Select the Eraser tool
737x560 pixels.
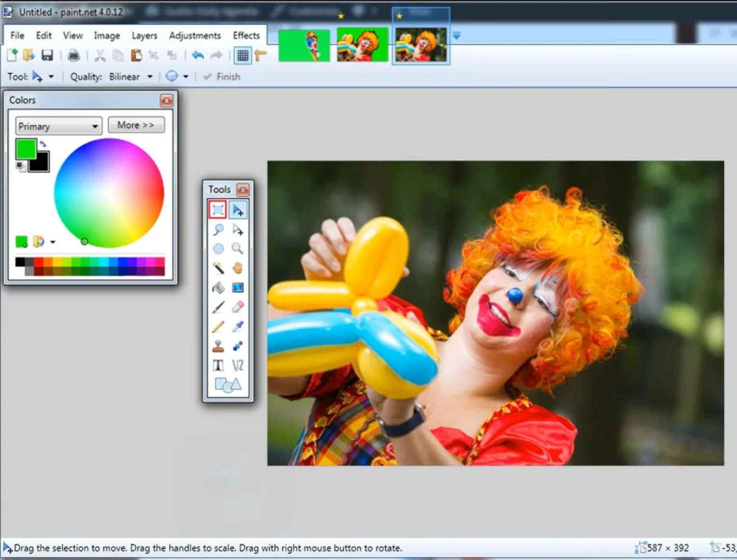pos(238,307)
